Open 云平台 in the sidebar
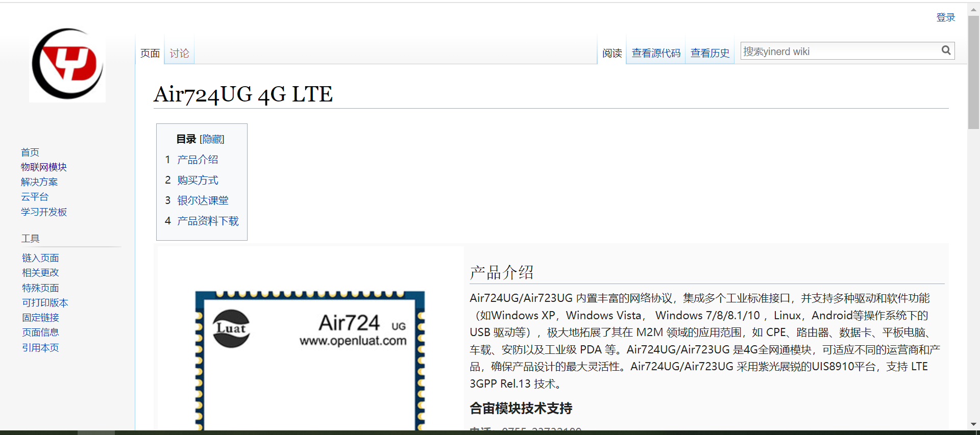 pos(35,197)
